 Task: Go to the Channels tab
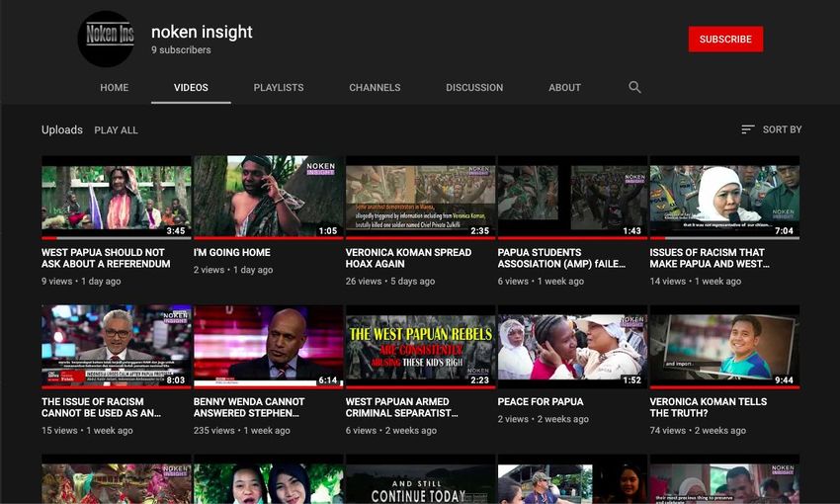coord(375,87)
